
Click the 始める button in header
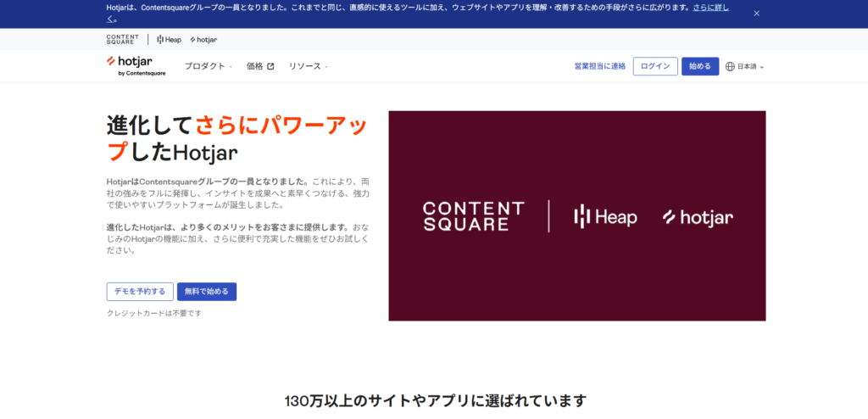pyautogui.click(x=700, y=66)
